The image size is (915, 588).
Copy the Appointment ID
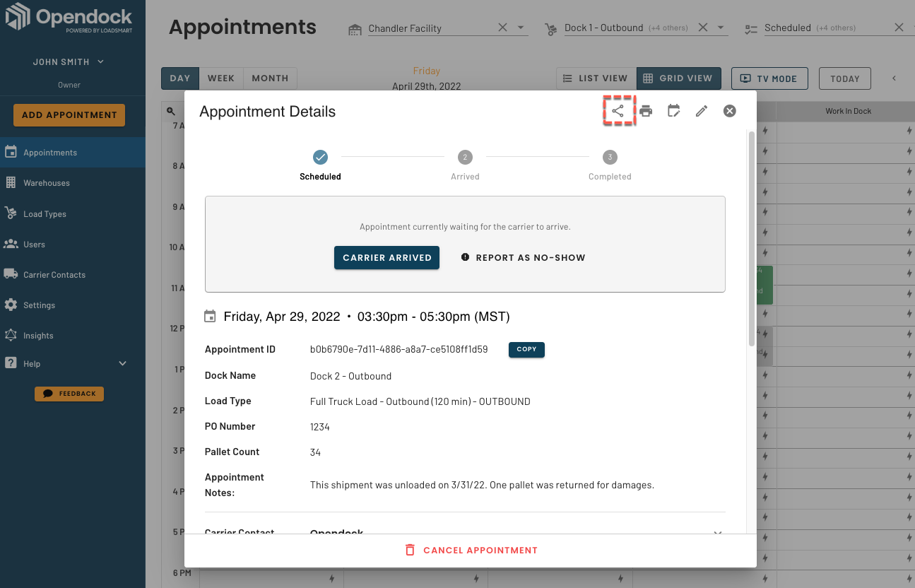[526, 349]
